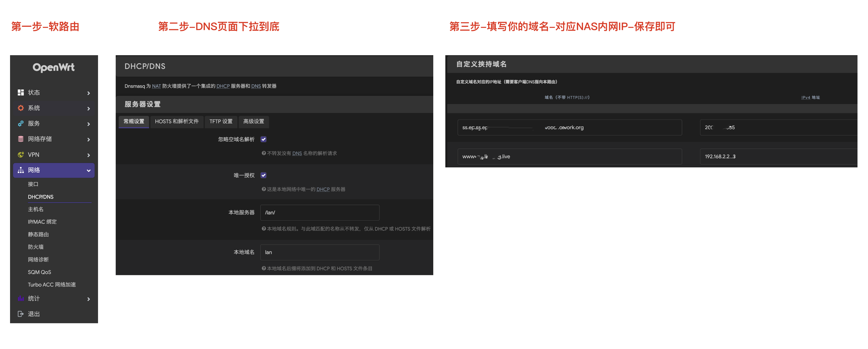Uncheck the 唯一授权 checkbox
The height and width of the screenshot is (349, 868).
pos(263,175)
